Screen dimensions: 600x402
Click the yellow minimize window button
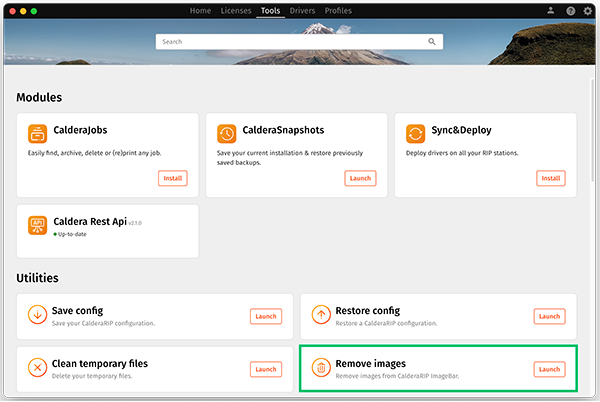pyautogui.click(x=23, y=11)
